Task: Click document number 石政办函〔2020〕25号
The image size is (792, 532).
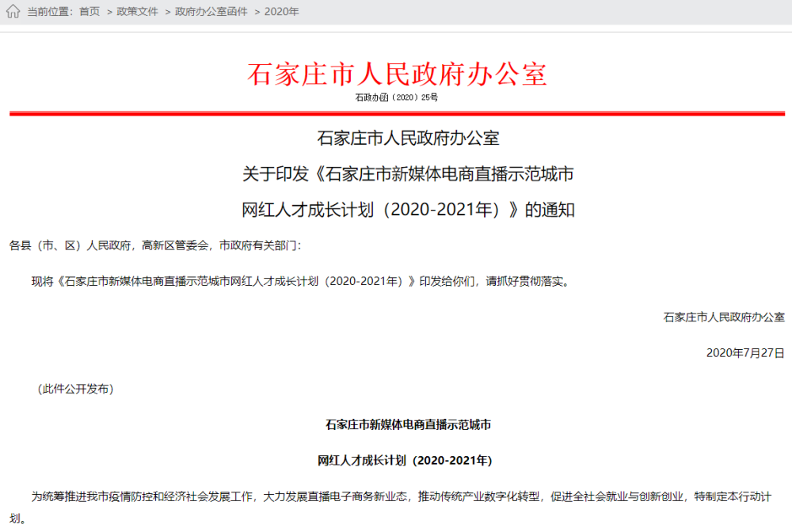Action: 397,97
